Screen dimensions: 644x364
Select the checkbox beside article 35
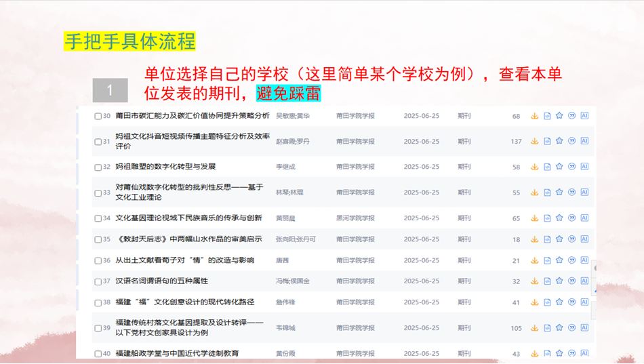98,240
